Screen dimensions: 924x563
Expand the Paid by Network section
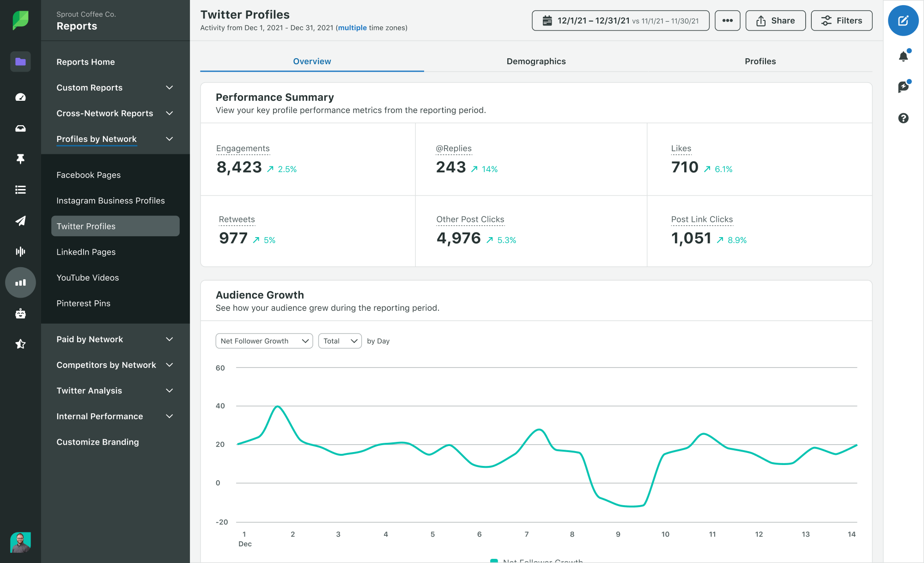(170, 339)
